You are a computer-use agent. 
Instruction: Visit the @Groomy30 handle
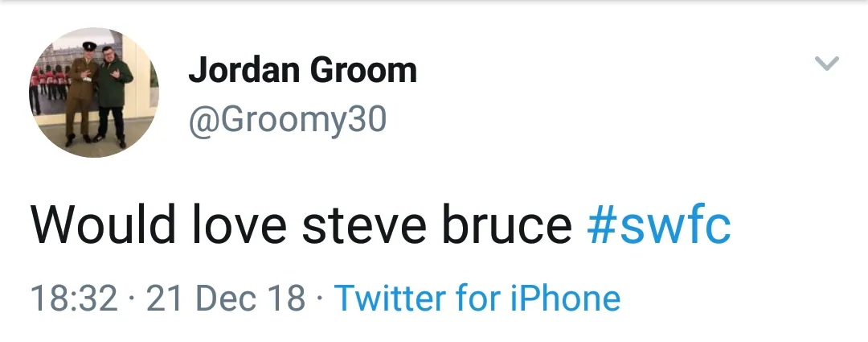point(287,120)
